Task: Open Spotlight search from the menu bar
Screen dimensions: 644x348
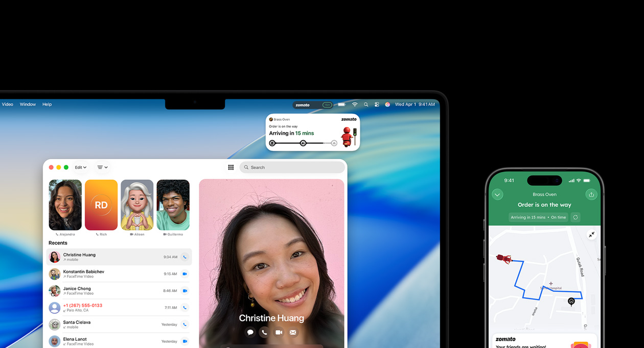Action: 366,104
